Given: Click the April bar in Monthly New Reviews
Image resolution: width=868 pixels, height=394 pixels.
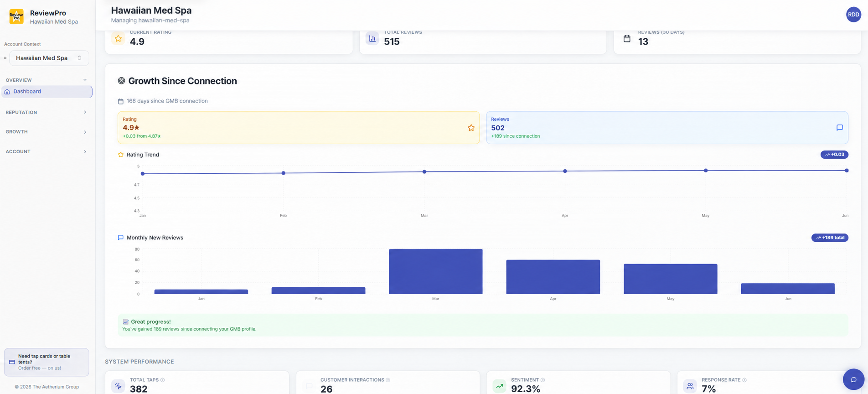Looking at the screenshot, I should coord(553,277).
